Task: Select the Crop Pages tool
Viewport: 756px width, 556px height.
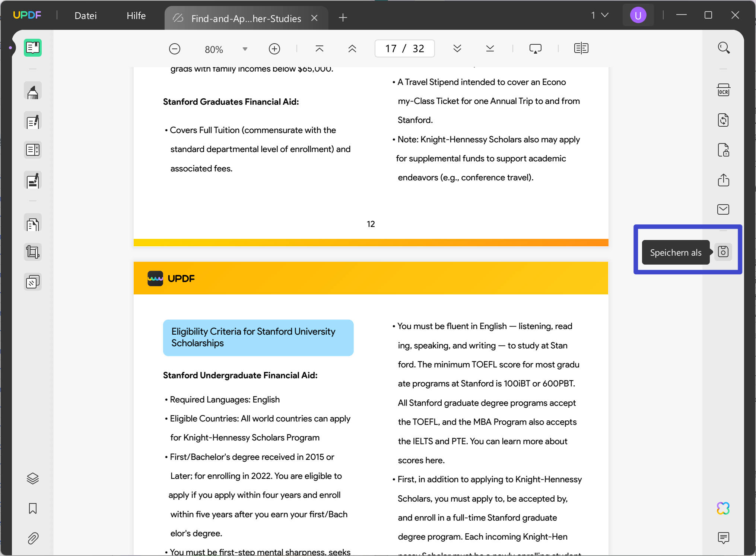Action: [x=33, y=252]
